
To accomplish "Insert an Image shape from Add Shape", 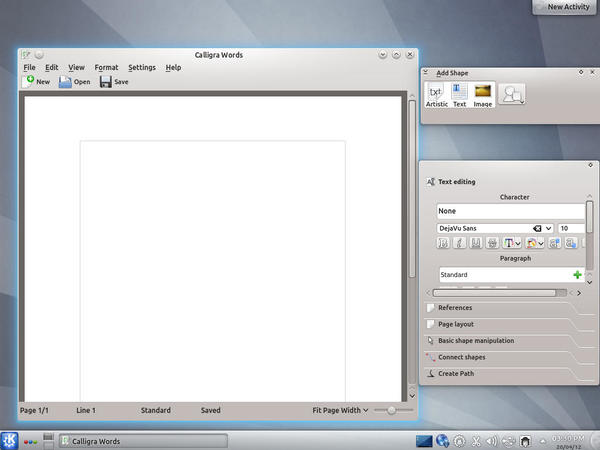I will coord(483,96).
